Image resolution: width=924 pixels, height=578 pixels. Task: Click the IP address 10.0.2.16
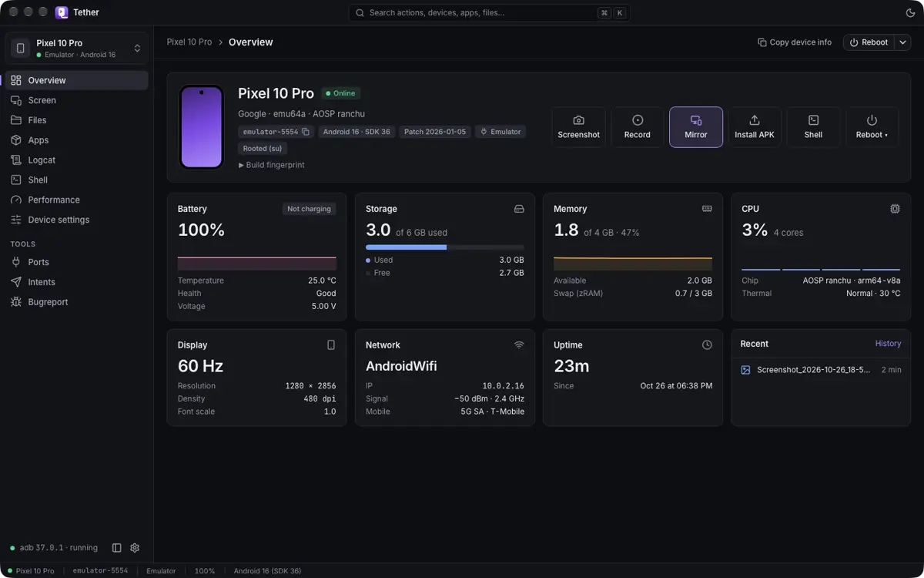click(x=504, y=386)
